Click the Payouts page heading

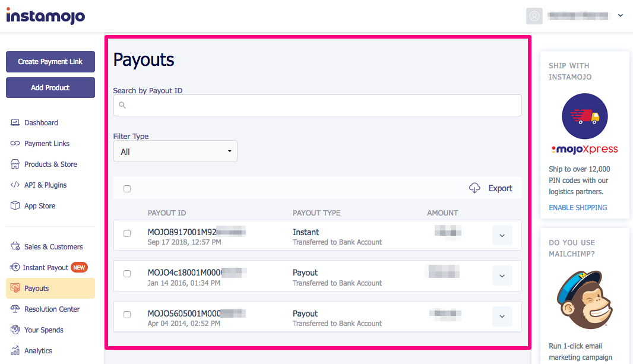pos(143,60)
